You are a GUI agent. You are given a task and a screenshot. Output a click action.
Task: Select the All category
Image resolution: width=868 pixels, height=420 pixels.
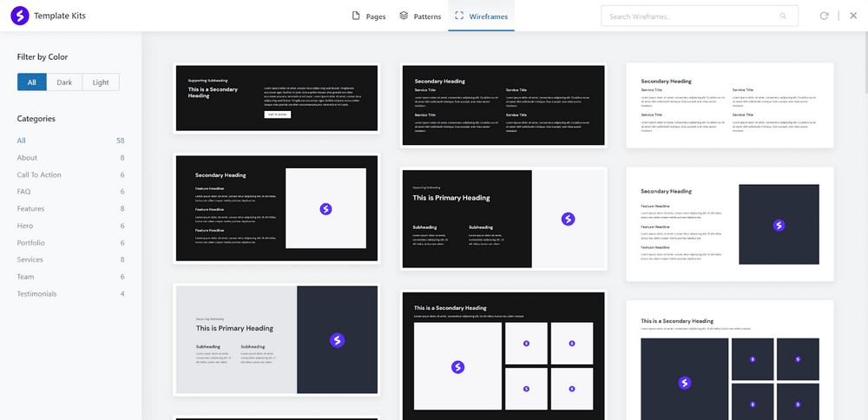point(71,141)
